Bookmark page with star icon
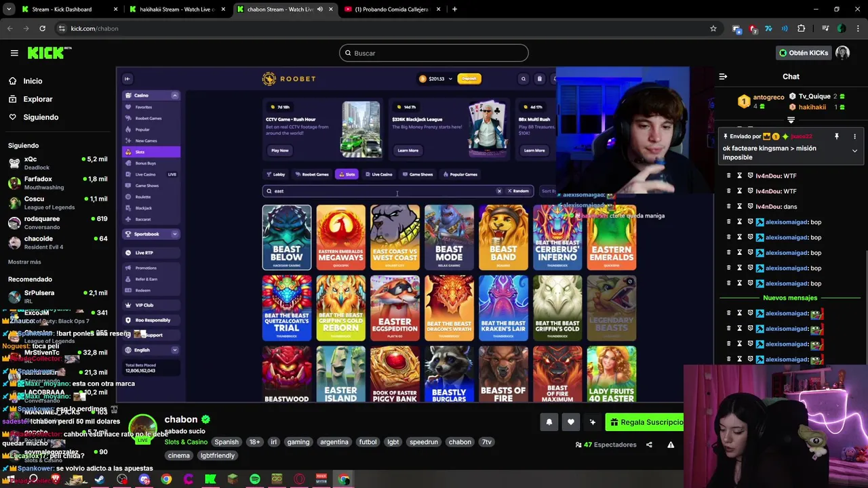 [713, 28]
